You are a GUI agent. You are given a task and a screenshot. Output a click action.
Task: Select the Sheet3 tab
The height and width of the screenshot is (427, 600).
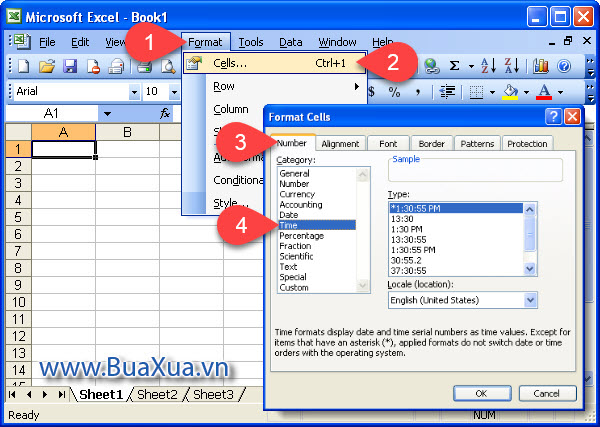point(213,394)
